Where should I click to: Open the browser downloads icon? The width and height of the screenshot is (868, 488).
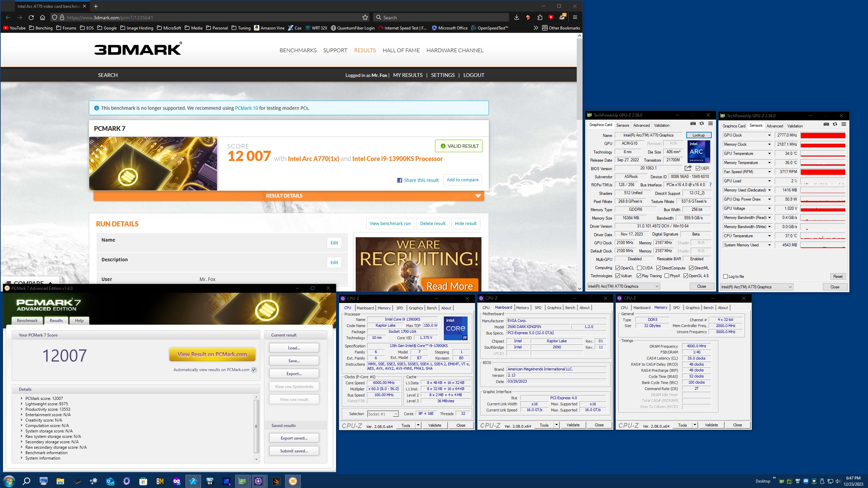click(516, 17)
